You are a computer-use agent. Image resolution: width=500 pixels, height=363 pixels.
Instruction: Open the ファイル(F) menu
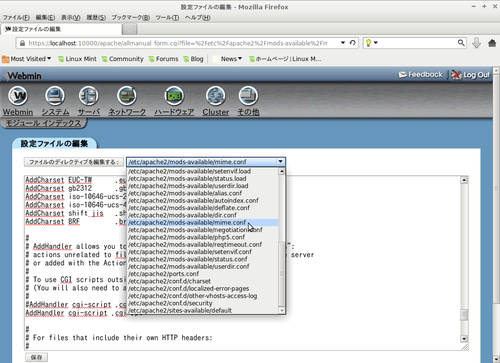(x=16, y=17)
